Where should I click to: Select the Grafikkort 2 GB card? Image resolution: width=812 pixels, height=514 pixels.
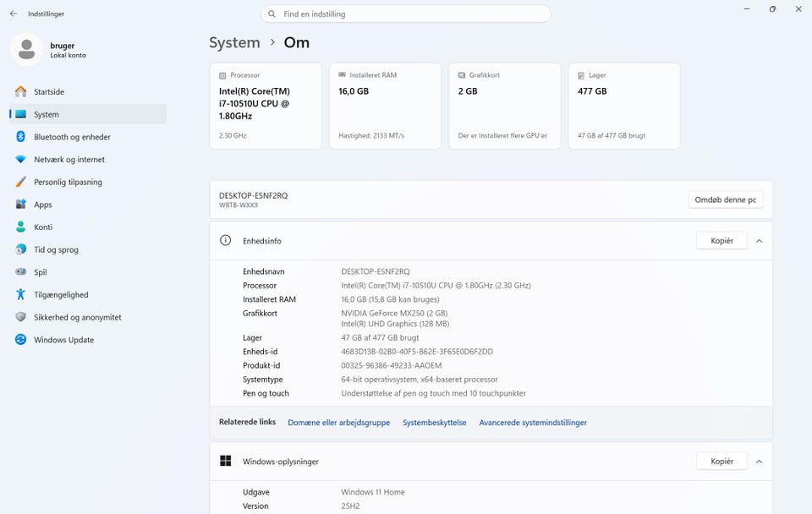tap(505, 107)
